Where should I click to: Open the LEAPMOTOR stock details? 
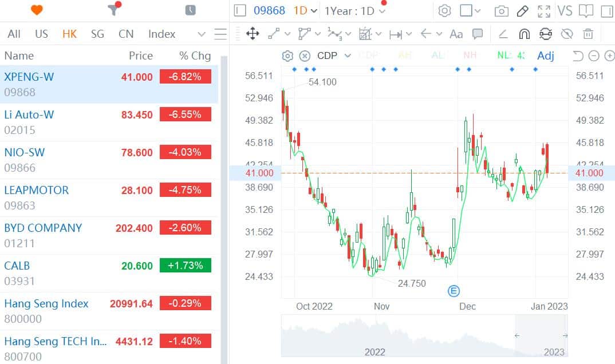click(x=36, y=190)
